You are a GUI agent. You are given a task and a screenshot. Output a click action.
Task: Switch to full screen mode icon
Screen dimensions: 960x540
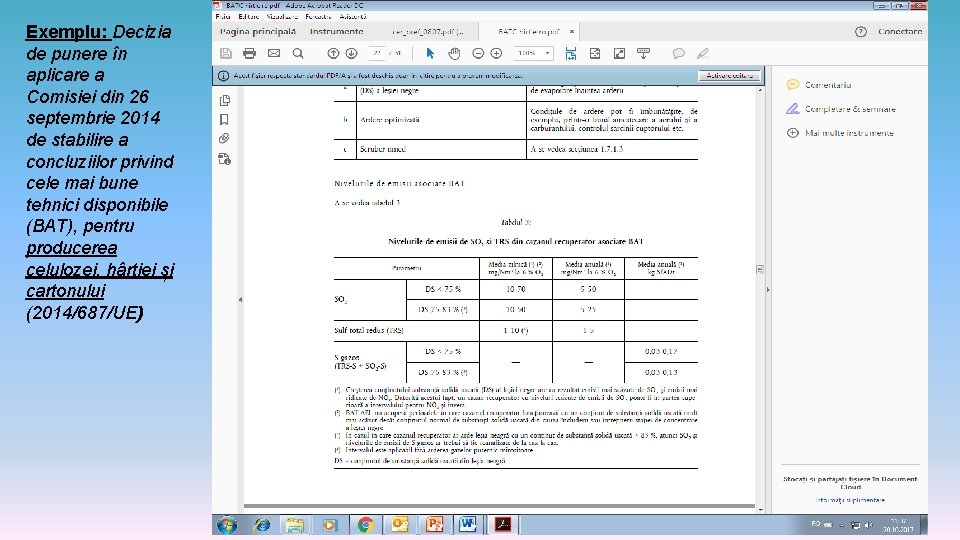pos(620,53)
